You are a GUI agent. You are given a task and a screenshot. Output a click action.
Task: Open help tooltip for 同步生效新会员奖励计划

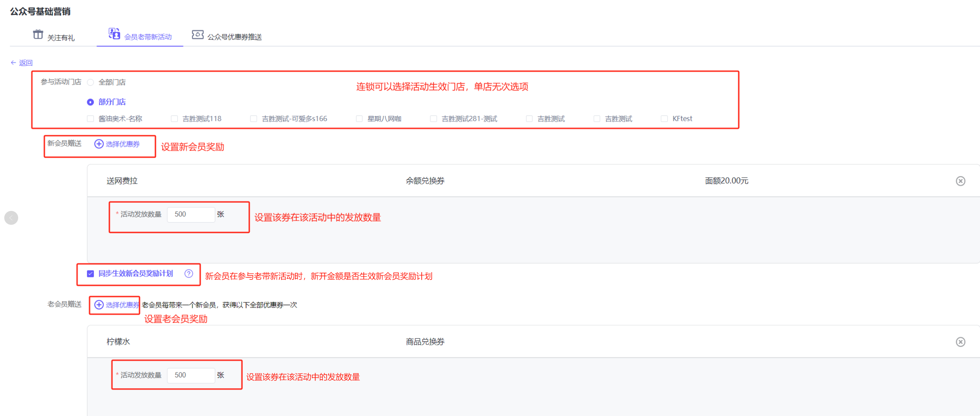[x=189, y=273]
